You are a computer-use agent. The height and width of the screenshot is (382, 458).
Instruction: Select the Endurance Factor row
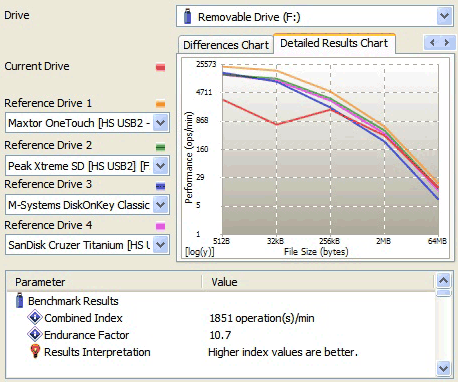221,335
